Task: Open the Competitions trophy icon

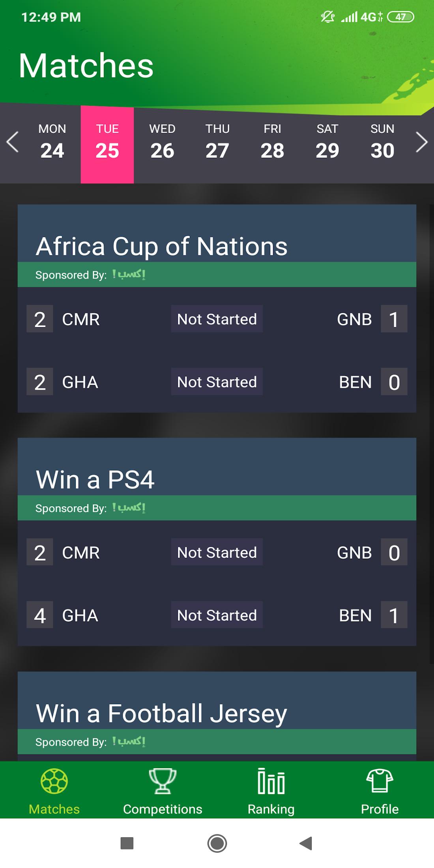Action: [x=163, y=781]
